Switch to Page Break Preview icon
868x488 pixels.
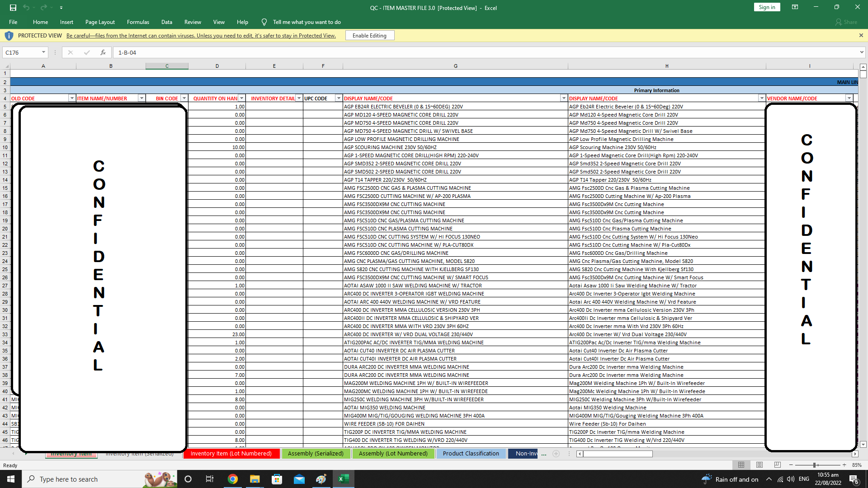tap(777, 465)
